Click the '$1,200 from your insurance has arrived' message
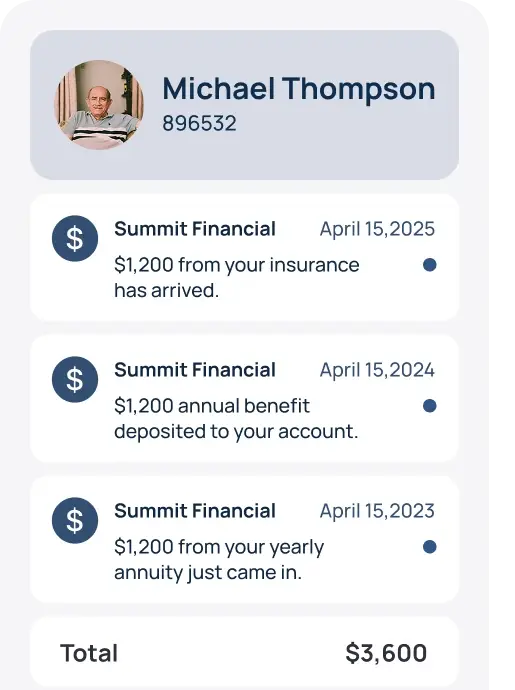The image size is (515, 690). (x=237, y=278)
